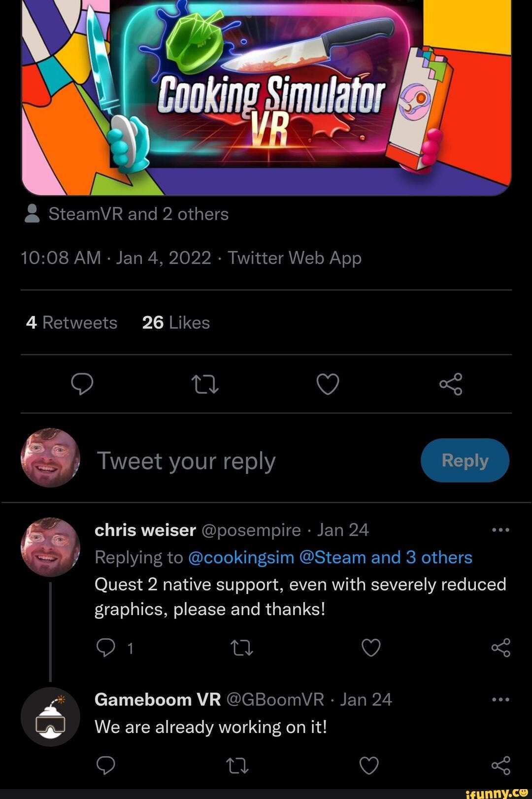Open more options for Gameboom VR's tweet
The height and width of the screenshot is (799, 532).
[x=500, y=699]
